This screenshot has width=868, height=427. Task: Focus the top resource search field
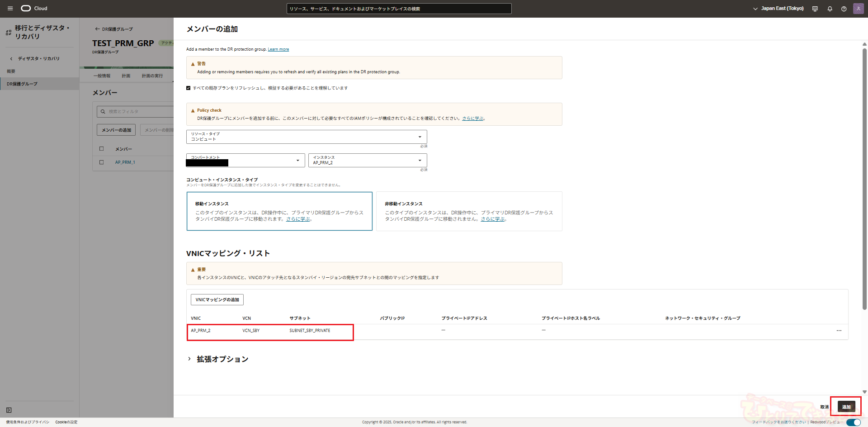coord(399,9)
